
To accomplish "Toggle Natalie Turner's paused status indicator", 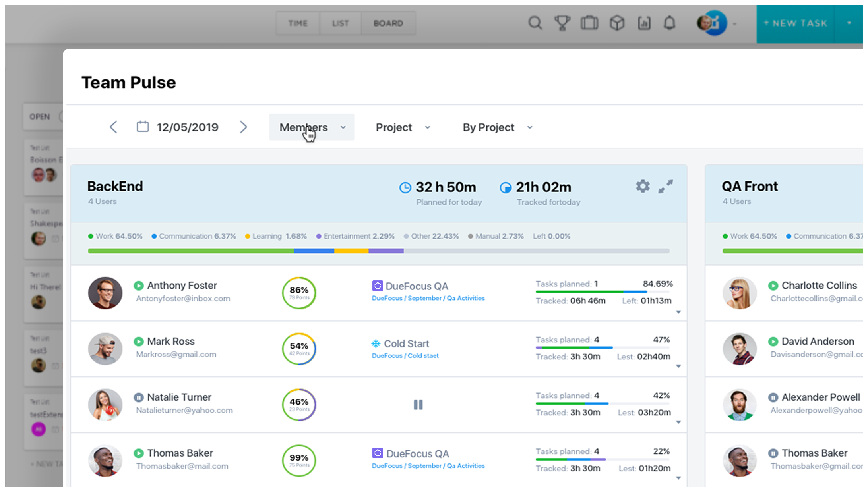I will (139, 397).
